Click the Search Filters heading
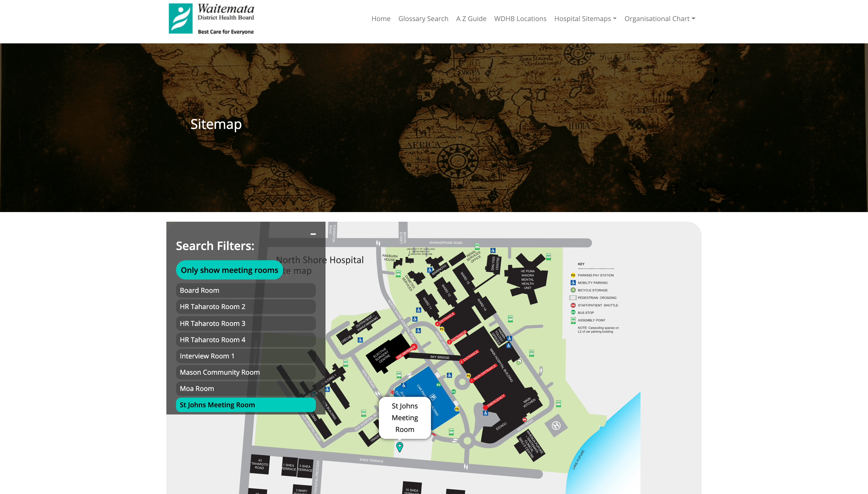The width and height of the screenshot is (868, 494). 215,245
